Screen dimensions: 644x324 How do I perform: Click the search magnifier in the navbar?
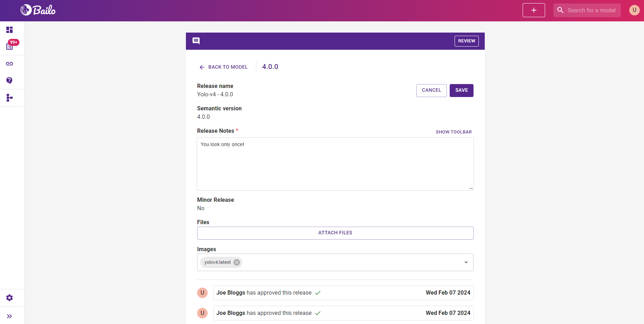[x=560, y=10]
